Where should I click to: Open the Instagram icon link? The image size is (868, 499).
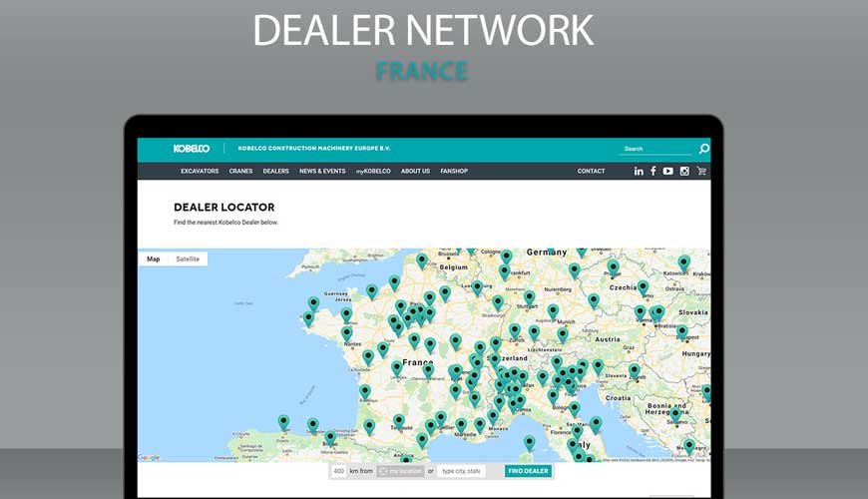click(684, 172)
